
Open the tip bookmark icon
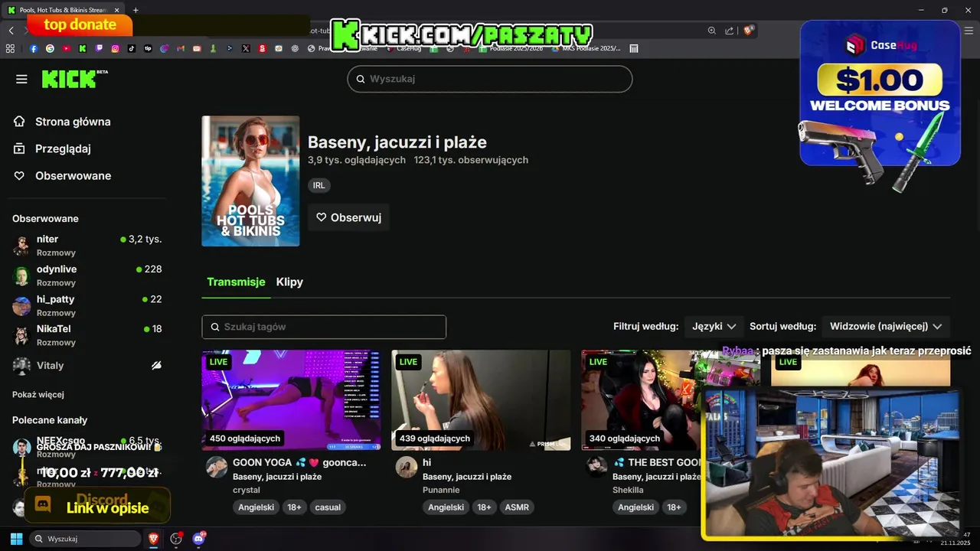(148, 48)
